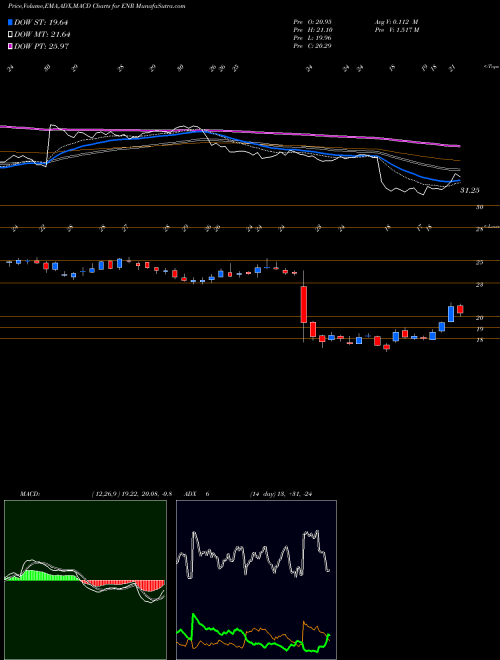Click the 18 price axis label
The height and width of the screenshot is (660, 500).
coord(479,340)
